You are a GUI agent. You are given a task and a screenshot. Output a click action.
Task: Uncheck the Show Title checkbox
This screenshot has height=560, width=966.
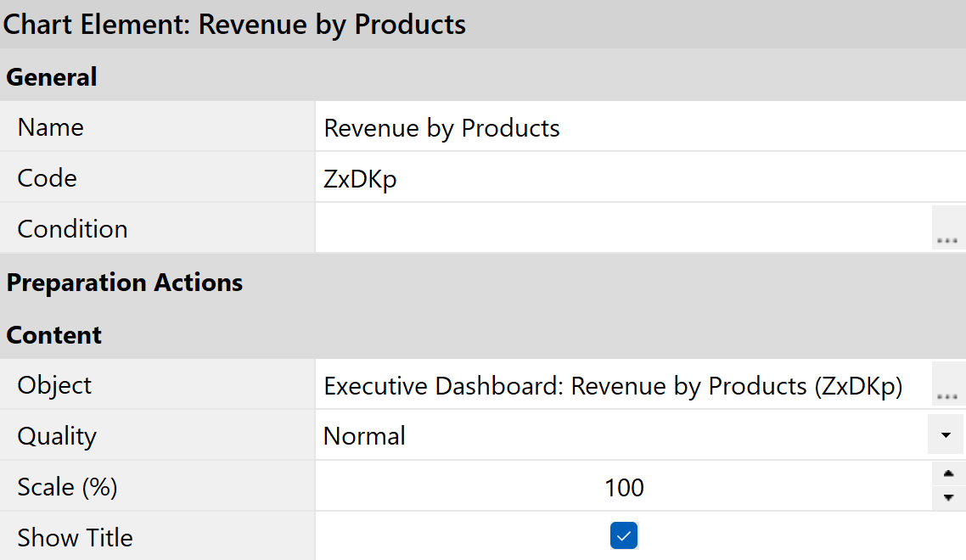pyautogui.click(x=624, y=536)
